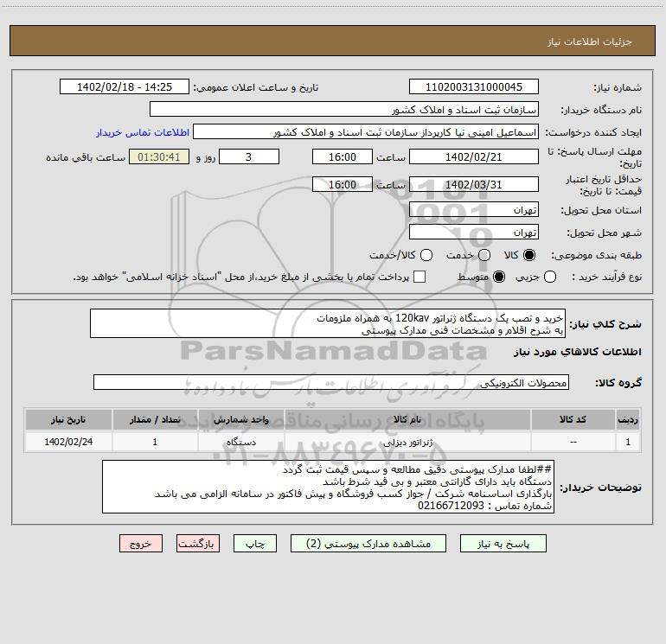666x644 pixels.
Task: Open مشاهده مدارک پیوستی (2) button
Action: [x=368, y=544]
